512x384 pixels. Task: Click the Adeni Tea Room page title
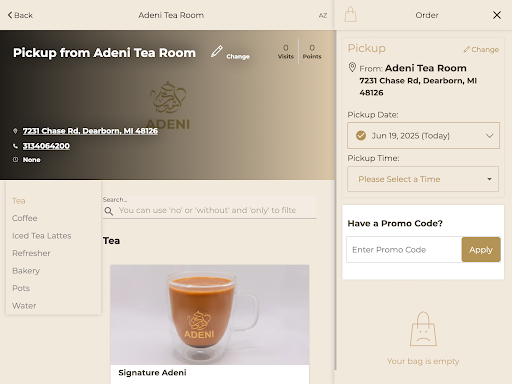point(171,15)
